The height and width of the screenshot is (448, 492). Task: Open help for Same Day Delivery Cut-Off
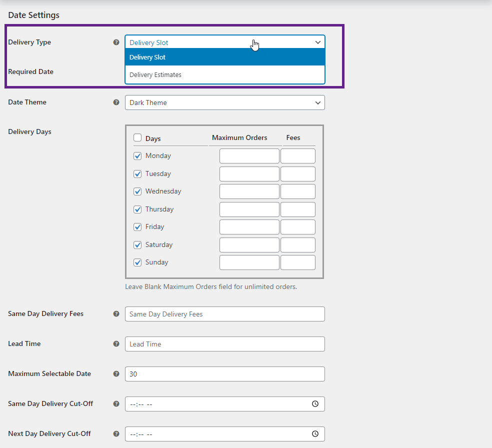coord(116,404)
